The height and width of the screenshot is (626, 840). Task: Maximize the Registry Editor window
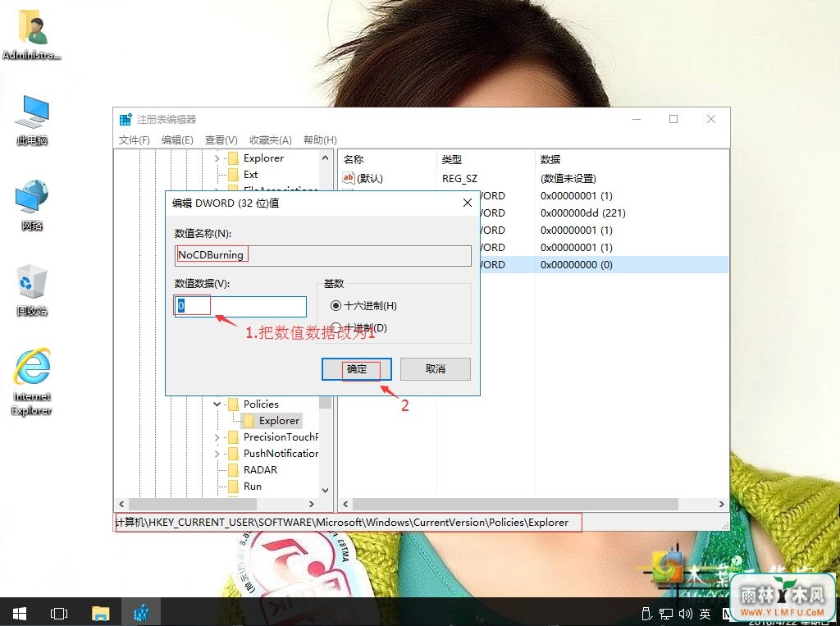pos(673,119)
